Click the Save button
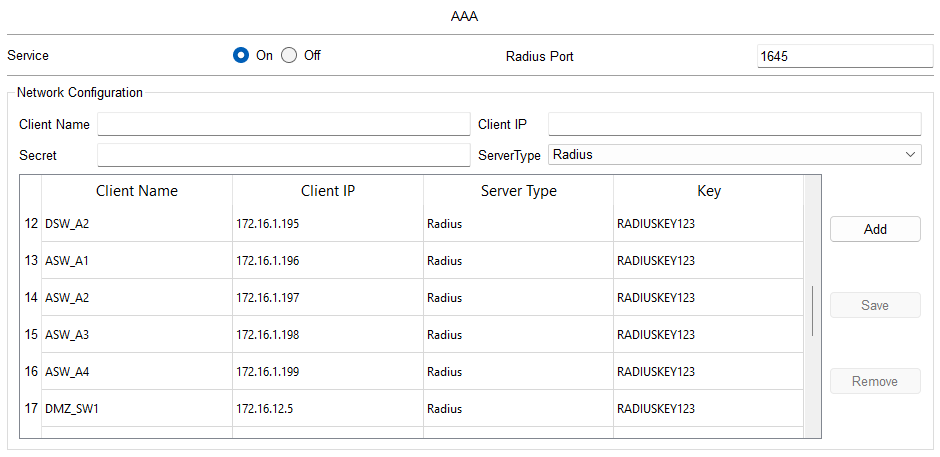The height and width of the screenshot is (457, 940). (875, 305)
